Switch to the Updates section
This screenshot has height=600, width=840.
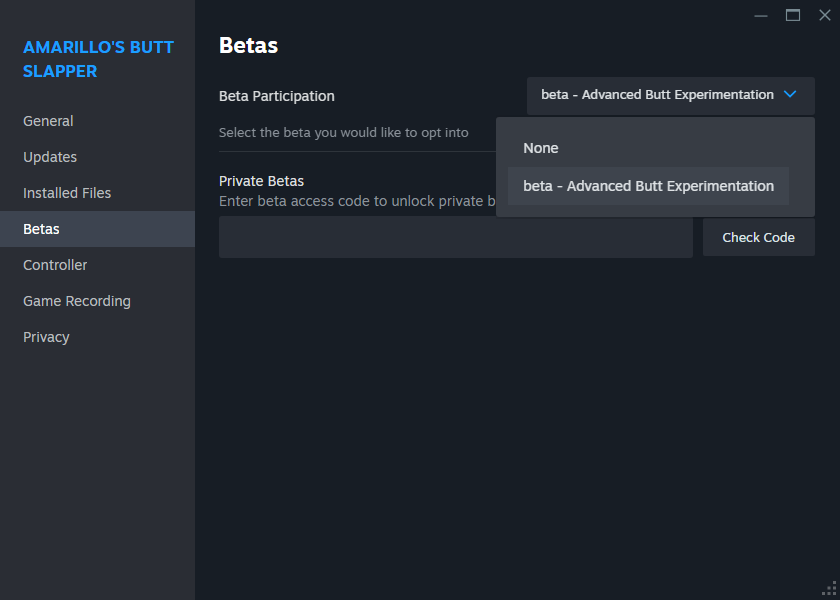(x=49, y=156)
